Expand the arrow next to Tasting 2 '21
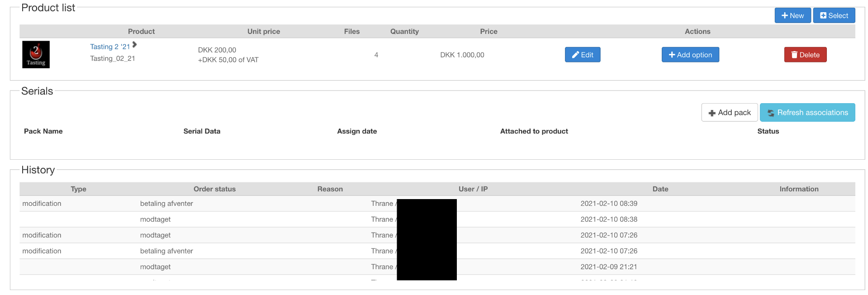 pyautogui.click(x=134, y=45)
